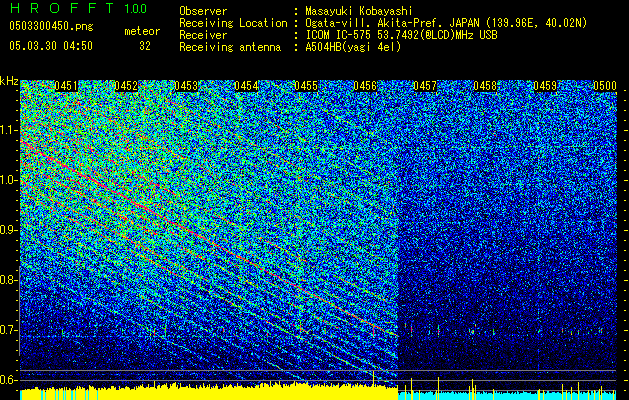Click the 0.7 frequency axis label

coord(8,330)
